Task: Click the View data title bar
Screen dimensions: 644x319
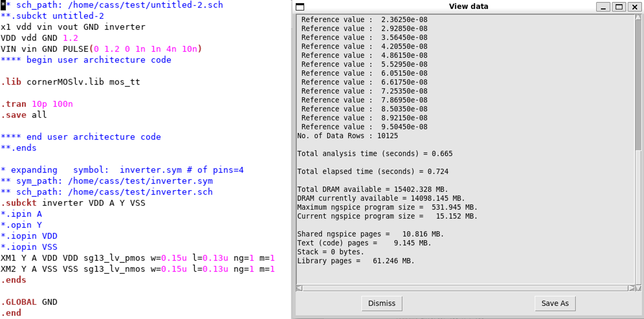Action: pyautogui.click(x=468, y=6)
